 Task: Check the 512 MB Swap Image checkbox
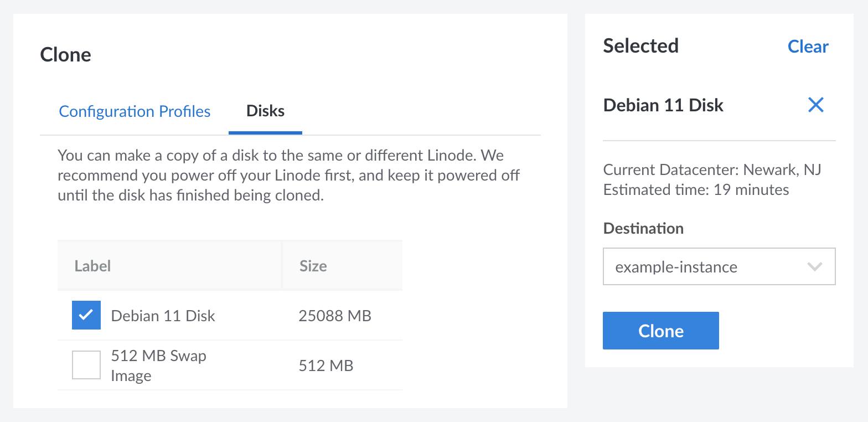(x=86, y=365)
